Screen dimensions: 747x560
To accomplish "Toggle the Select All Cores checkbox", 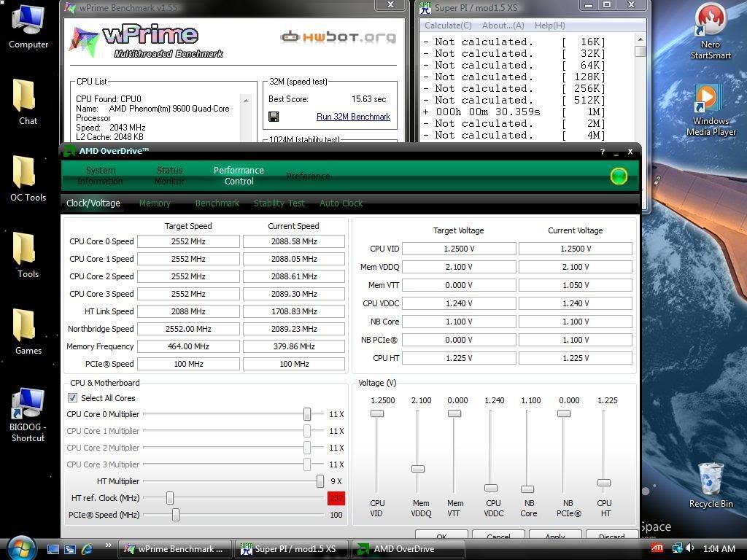I will point(72,397).
